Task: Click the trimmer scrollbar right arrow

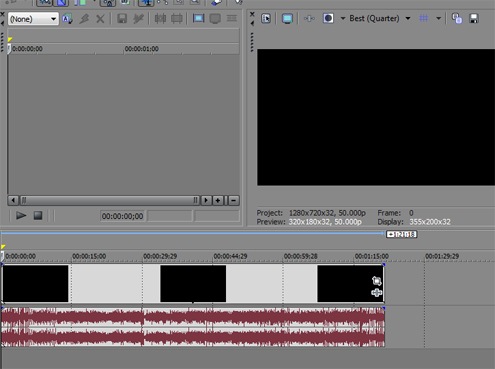Action: pos(206,200)
